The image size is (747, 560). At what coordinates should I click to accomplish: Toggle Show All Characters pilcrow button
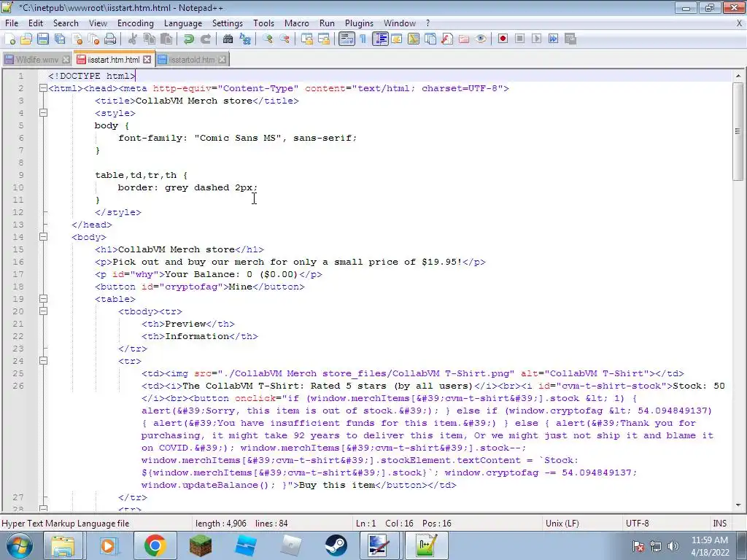pos(363,39)
